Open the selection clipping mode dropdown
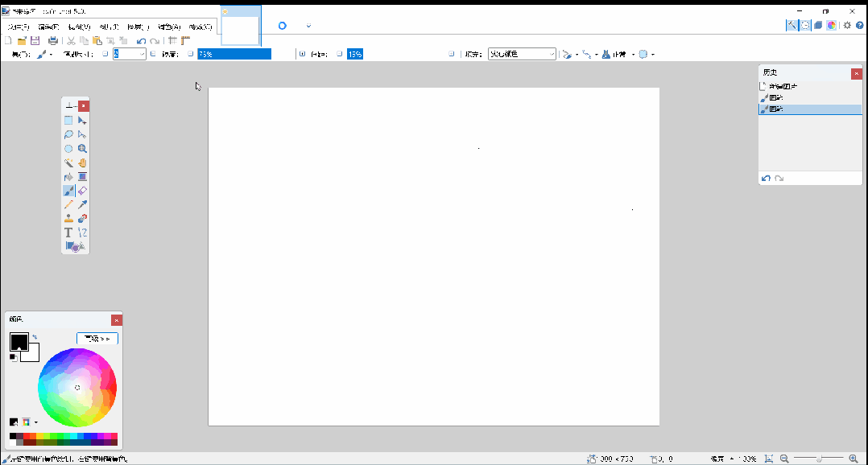This screenshot has height=465, width=868. click(x=646, y=54)
